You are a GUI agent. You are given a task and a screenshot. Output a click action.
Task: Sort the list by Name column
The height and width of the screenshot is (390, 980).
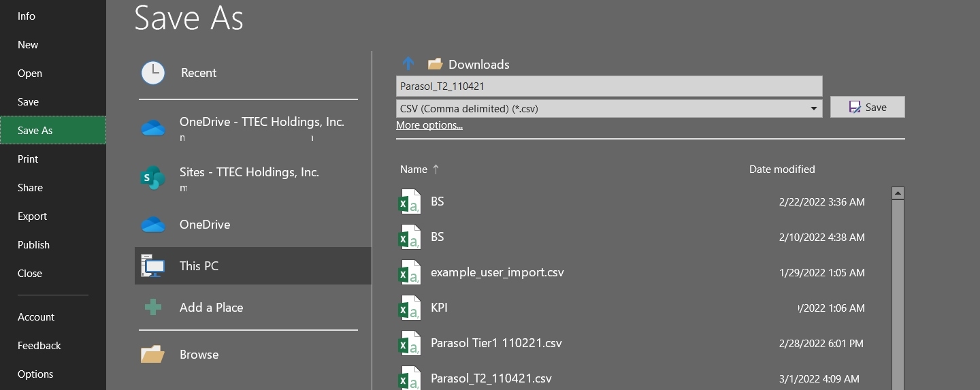tap(414, 169)
